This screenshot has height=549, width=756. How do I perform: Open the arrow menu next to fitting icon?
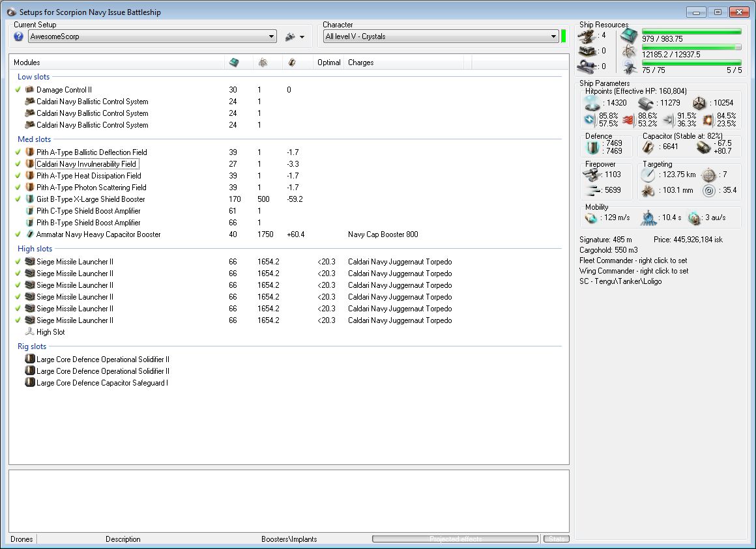click(x=302, y=37)
